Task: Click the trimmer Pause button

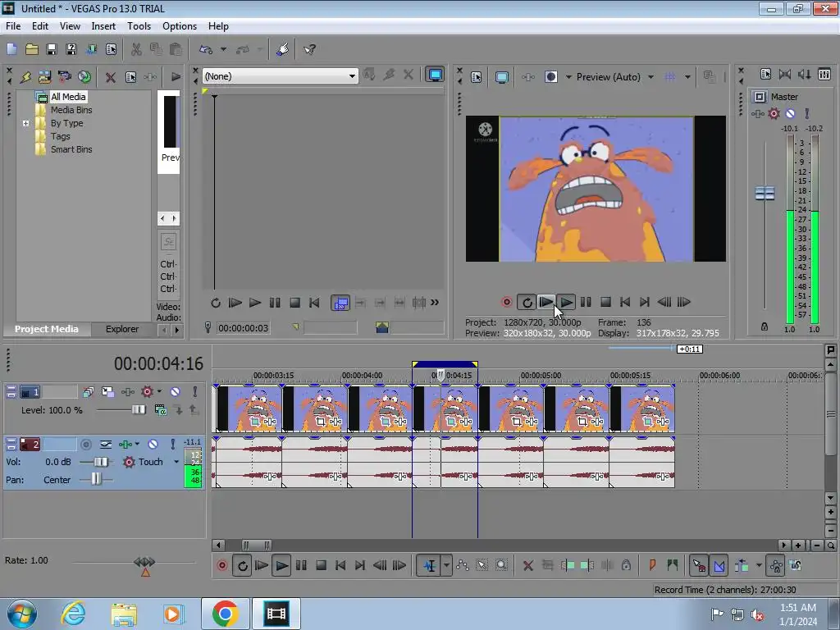Action: click(x=275, y=303)
